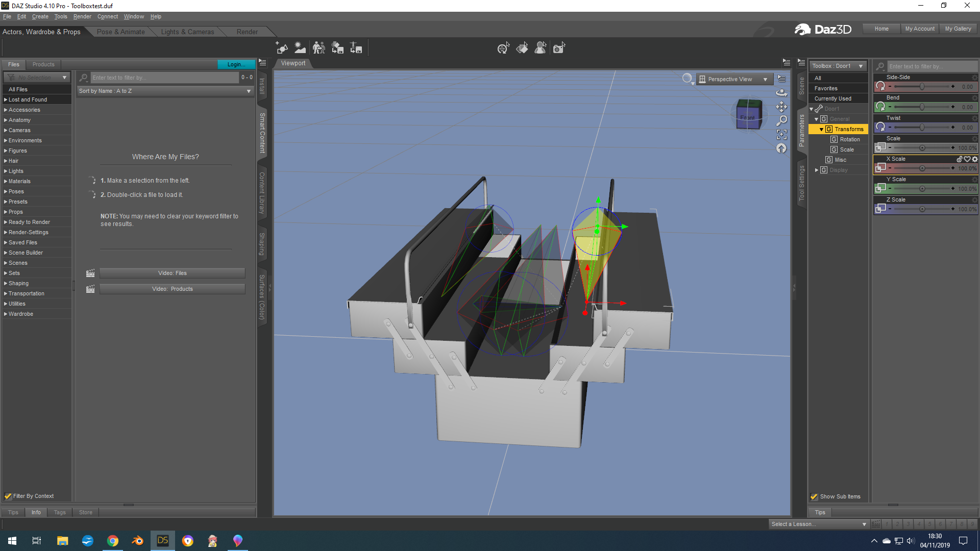
Task: Click the Bend slider handle
Action: [x=922, y=107]
